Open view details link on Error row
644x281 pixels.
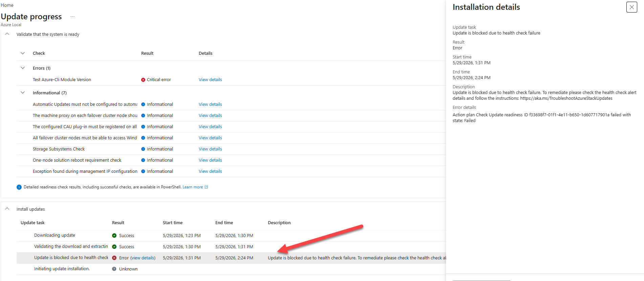click(x=143, y=258)
